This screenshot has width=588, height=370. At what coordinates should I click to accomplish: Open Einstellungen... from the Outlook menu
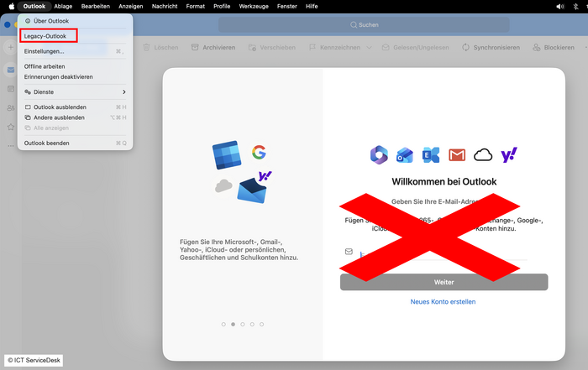pyautogui.click(x=75, y=51)
